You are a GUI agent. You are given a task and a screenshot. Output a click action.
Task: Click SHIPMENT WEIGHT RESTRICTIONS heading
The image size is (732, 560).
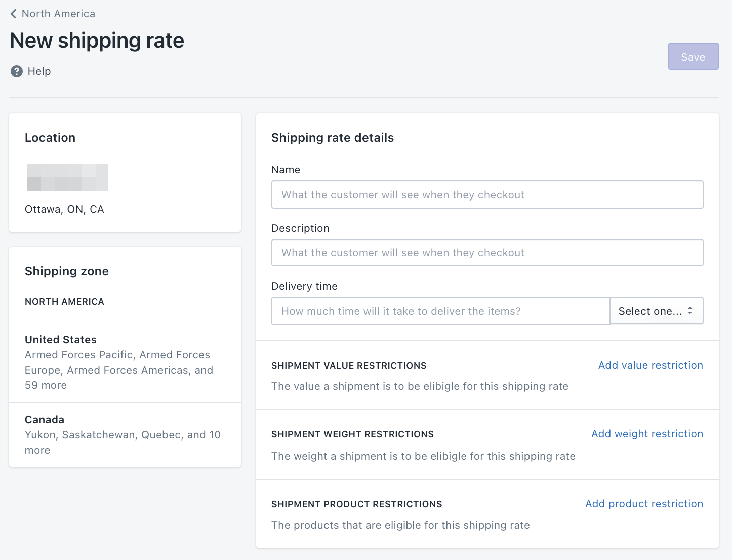(x=352, y=434)
